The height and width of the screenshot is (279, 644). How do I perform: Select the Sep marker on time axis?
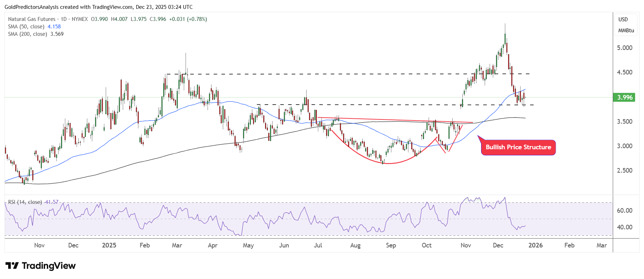coord(391,245)
